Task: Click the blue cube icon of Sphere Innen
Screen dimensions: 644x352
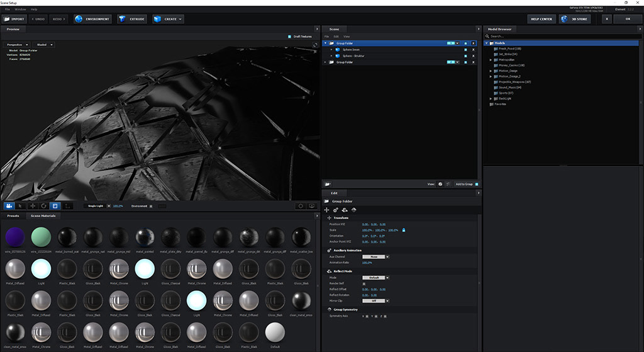Action: tap(338, 50)
